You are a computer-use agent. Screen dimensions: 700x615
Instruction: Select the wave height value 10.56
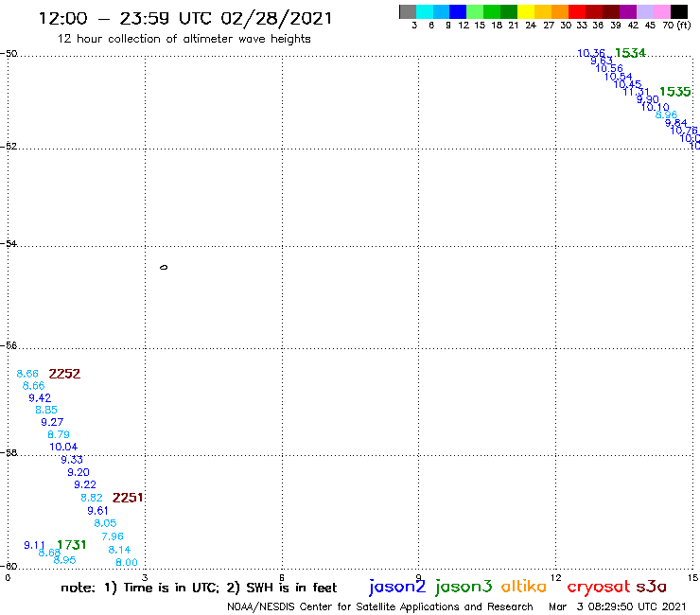[609, 68]
